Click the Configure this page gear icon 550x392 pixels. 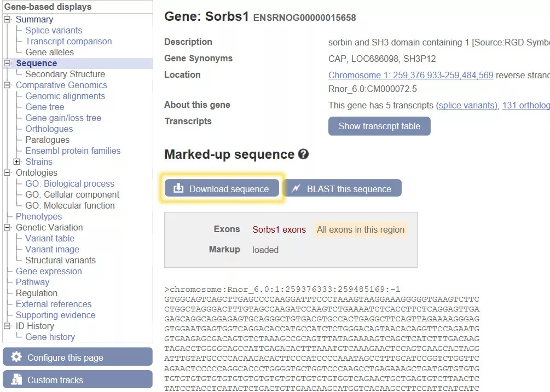click(16, 357)
